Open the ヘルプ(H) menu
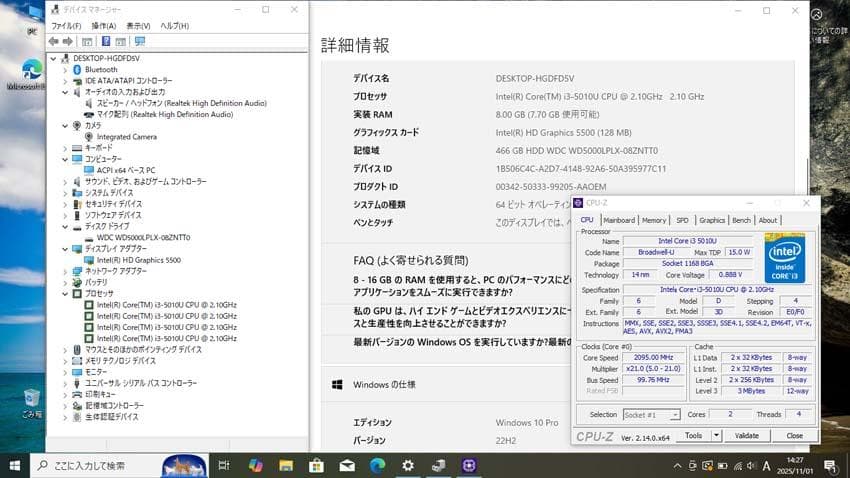The image size is (850, 478). [175, 25]
